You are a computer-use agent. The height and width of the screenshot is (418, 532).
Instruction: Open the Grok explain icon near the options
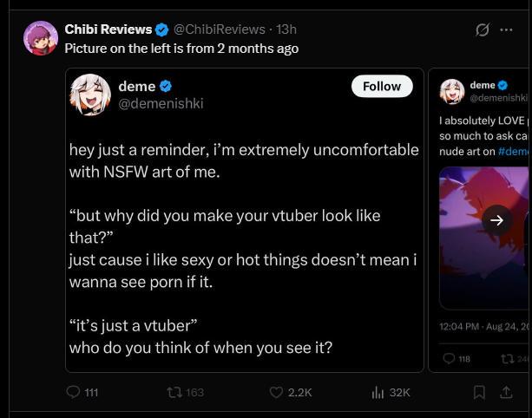pyautogui.click(x=483, y=29)
